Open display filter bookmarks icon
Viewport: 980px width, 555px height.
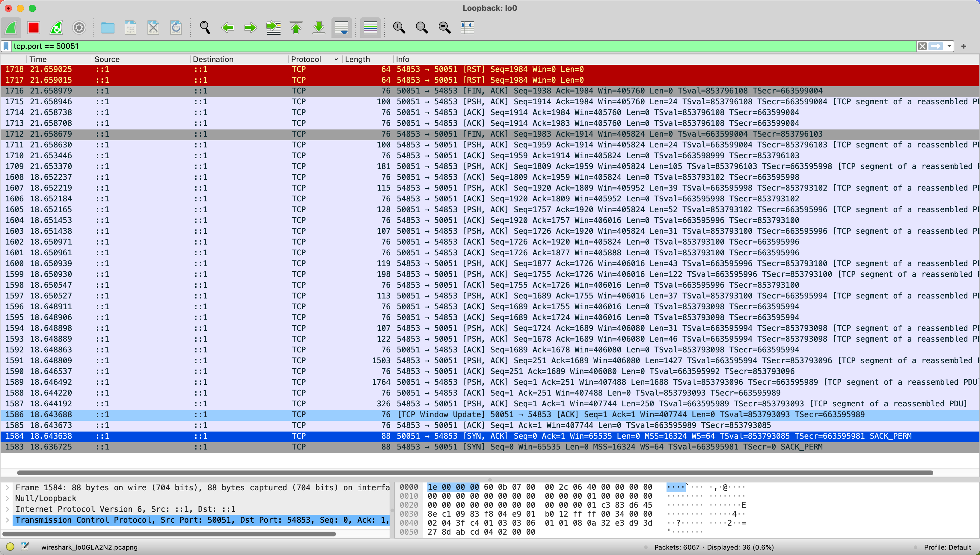point(6,46)
